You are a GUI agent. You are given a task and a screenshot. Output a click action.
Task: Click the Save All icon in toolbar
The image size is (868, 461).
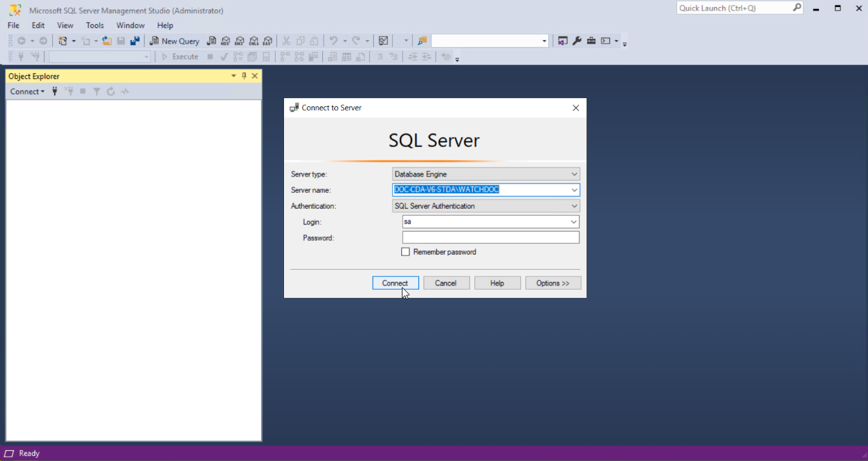[x=134, y=41]
